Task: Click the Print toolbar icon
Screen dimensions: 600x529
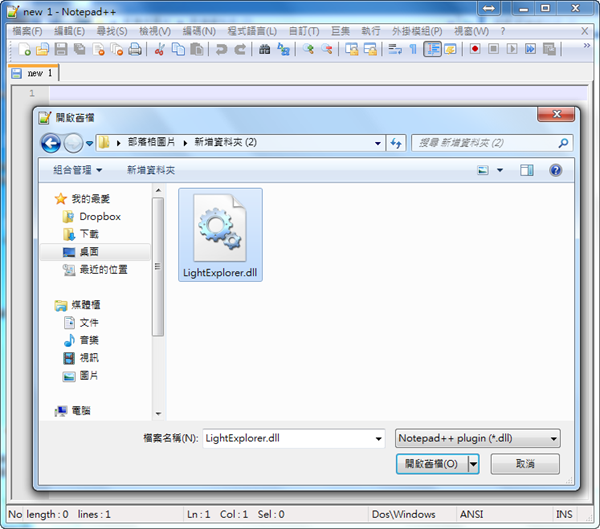Action: [135, 49]
